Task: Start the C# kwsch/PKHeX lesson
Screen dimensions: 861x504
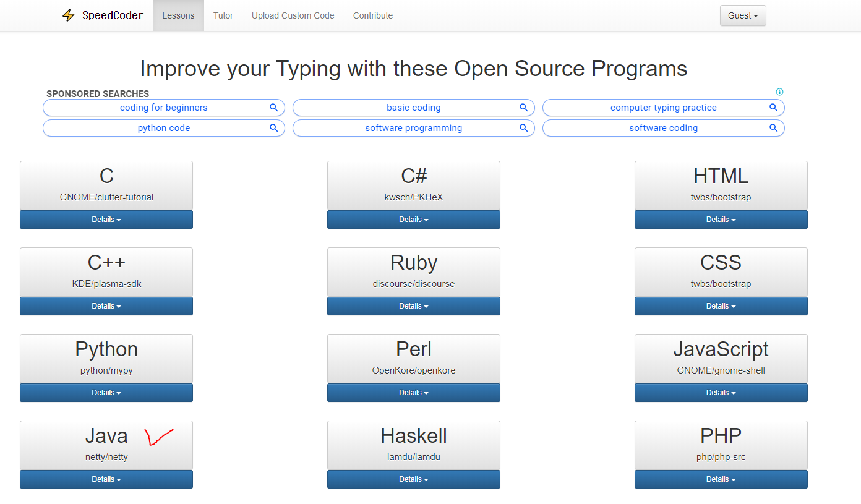Action: [x=414, y=186]
